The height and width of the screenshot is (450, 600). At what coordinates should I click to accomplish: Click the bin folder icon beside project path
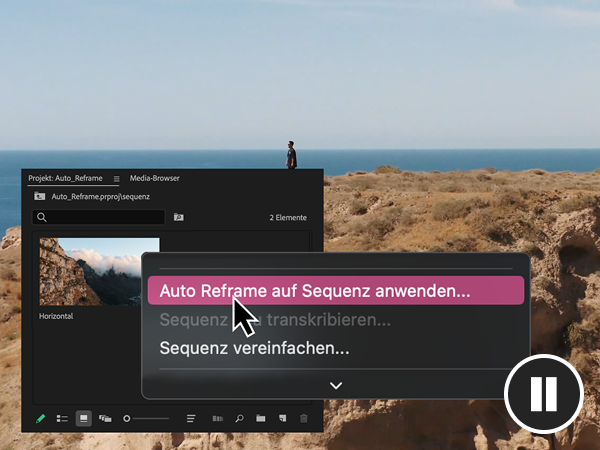point(39,196)
